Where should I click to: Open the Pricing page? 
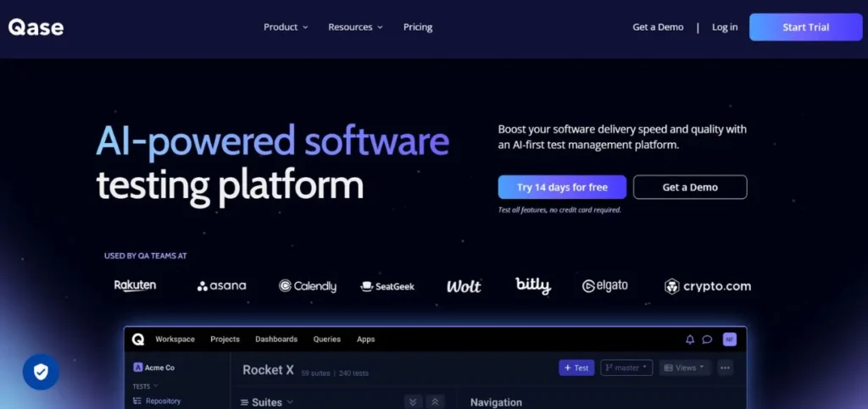[x=418, y=27]
